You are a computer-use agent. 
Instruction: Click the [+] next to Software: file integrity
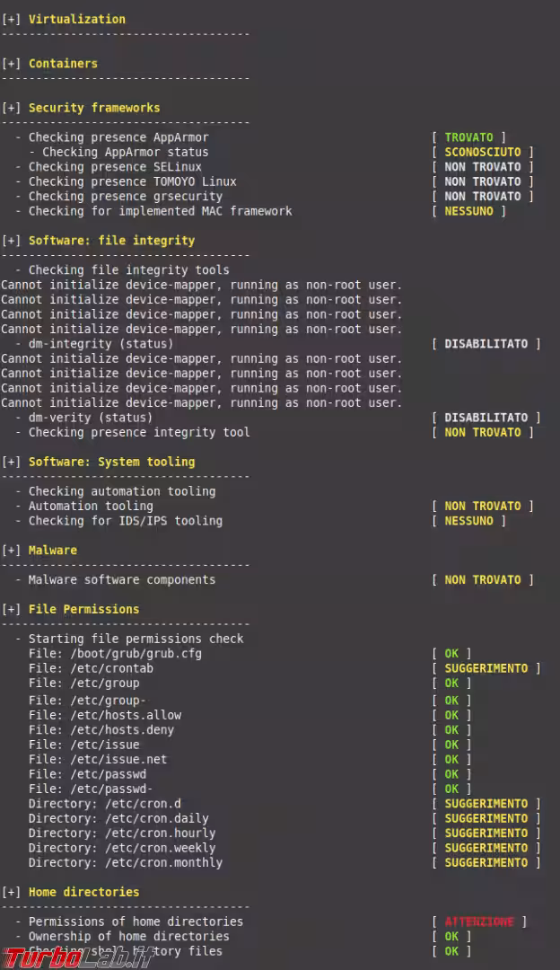tap(11, 241)
